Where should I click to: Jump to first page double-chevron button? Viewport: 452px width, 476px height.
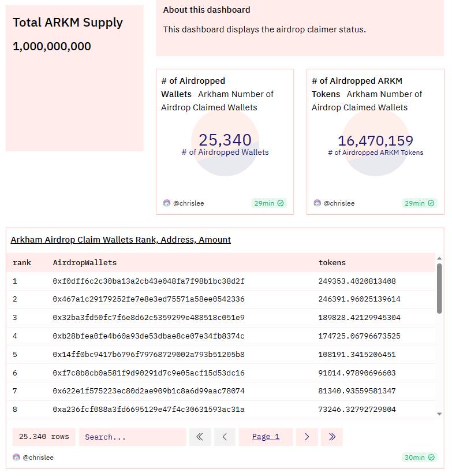pyautogui.click(x=200, y=437)
